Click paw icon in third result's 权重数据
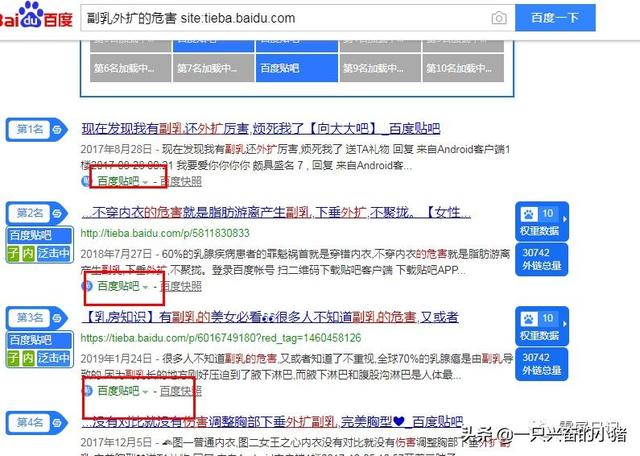640x456 pixels. pyautogui.click(x=529, y=318)
